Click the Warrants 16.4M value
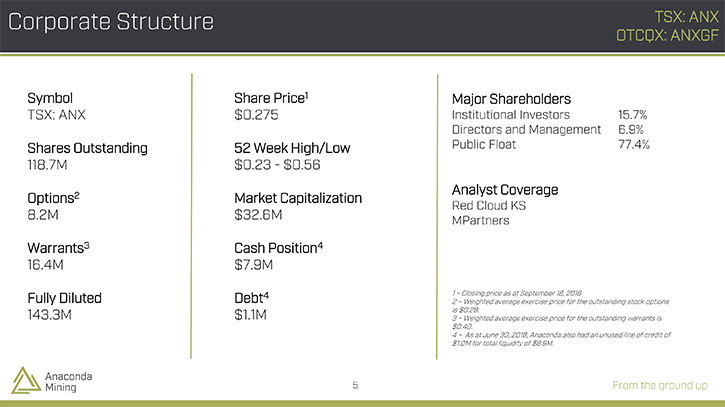 pos(45,265)
